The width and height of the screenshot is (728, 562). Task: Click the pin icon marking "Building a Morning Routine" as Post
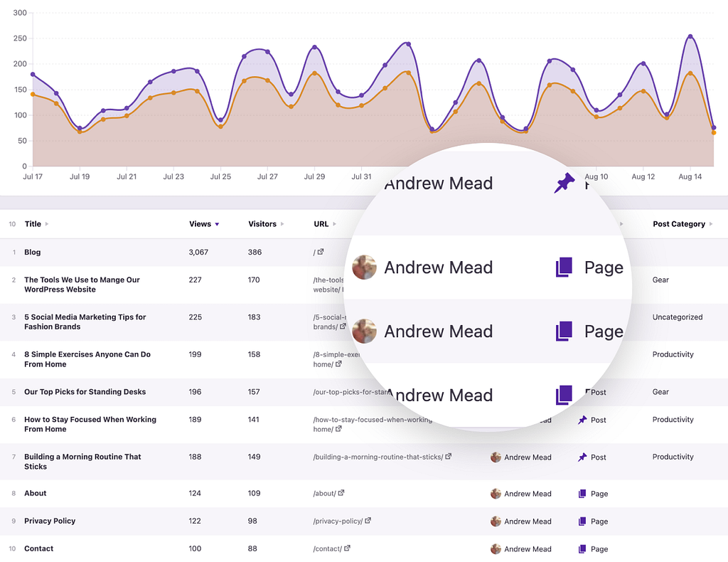tap(581, 457)
